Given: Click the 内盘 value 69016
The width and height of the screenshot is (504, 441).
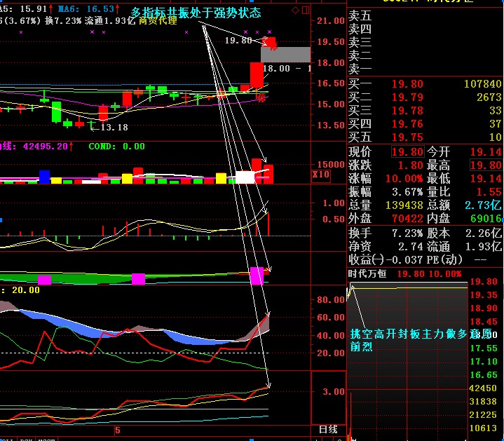Looking at the screenshot, I should [x=486, y=219].
